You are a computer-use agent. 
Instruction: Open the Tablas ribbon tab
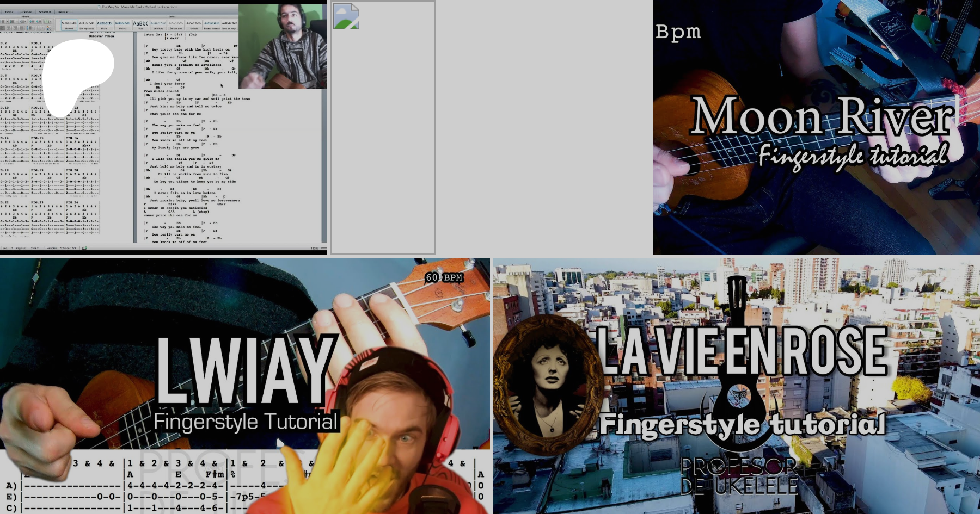tap(9, 11)
